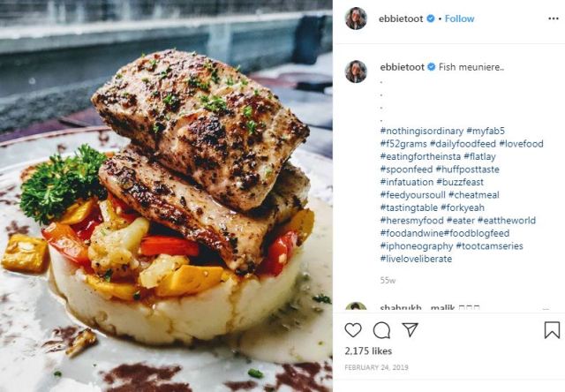Image resolution: width=565 pixels, height=392 pixels.
Task: Like the post with heart icon
Action: pyautogui.click(x=353, y=330)
